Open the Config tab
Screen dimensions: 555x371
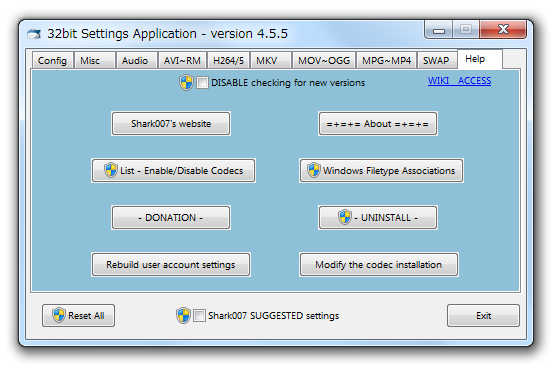[53, 60]
